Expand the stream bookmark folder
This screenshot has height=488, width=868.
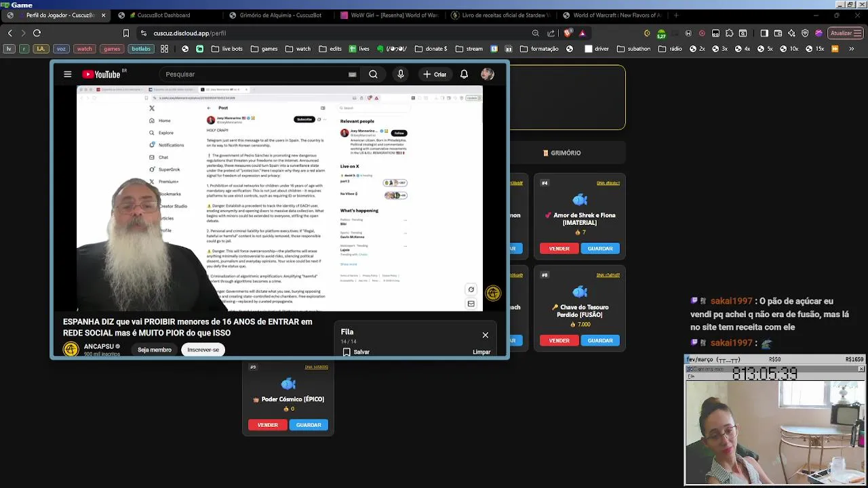[x=469, y=49]
